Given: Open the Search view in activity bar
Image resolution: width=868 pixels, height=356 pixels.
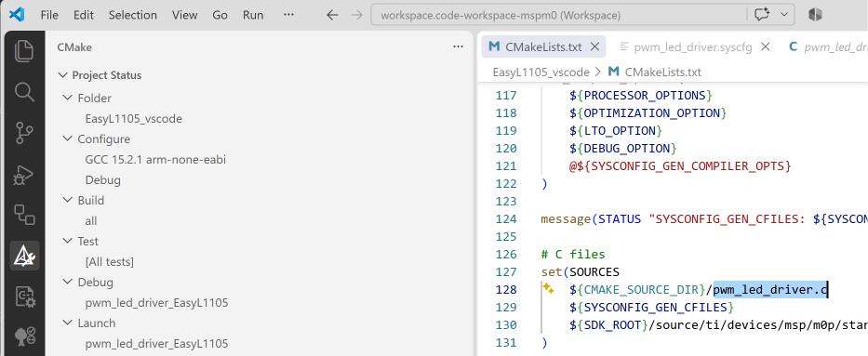Looking at the screenshot, I should [x=24, y=92].
